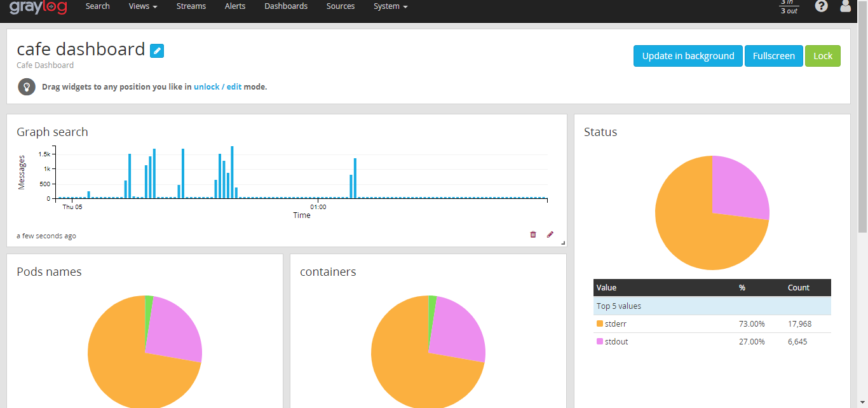Expand the Views dropdown menu
This screenshot has width=868, height=408.
click(x=143, y=6)
